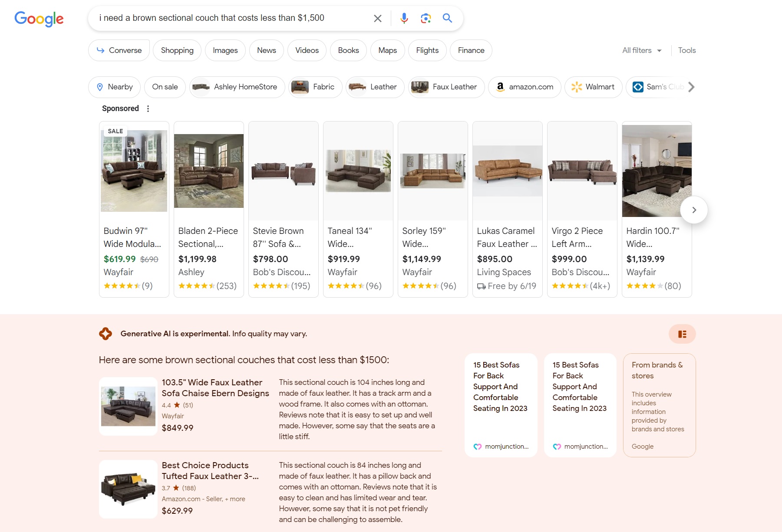The width and height of the screenshot is (782, 532).
Task: Click Ebern Designs sofa chaise thumbnail
Action: coord(128,406)
